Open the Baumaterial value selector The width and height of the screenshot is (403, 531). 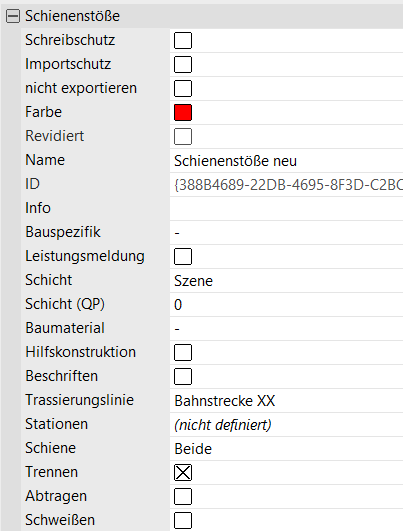[287, 328]
